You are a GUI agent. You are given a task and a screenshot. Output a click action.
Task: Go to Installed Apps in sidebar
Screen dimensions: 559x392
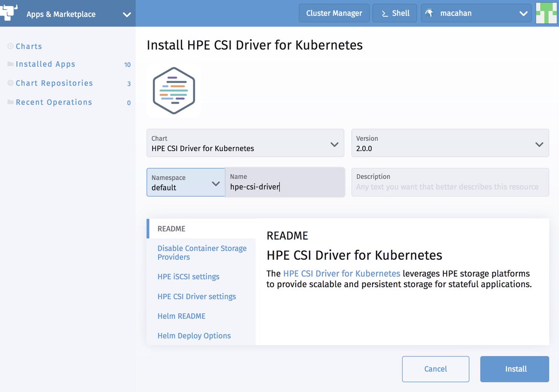46,64
